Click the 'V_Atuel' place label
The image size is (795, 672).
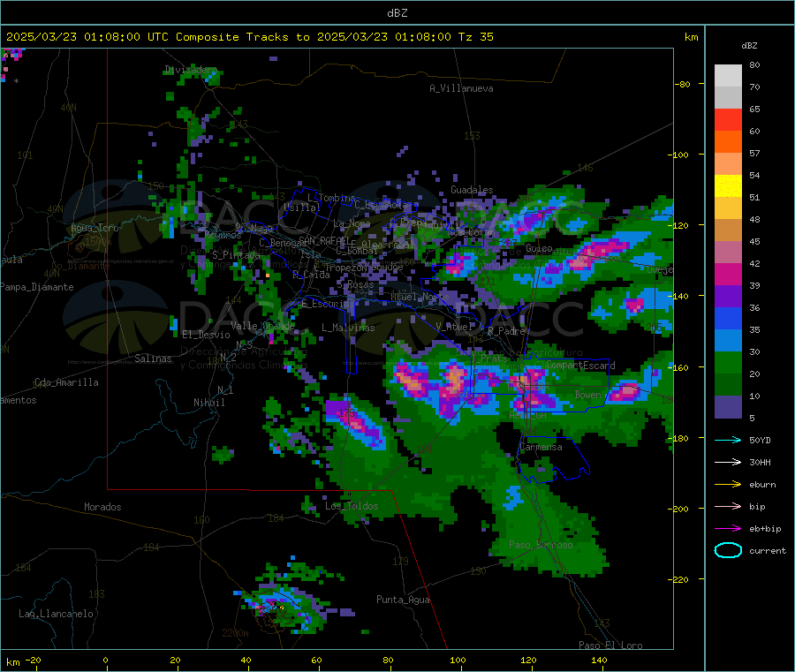click(454, 327)
